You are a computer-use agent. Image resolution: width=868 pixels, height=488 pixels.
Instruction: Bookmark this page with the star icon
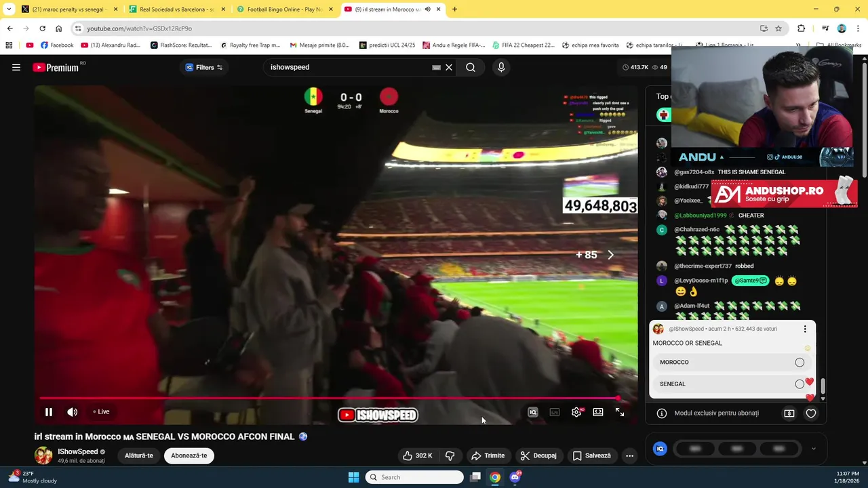778,28
